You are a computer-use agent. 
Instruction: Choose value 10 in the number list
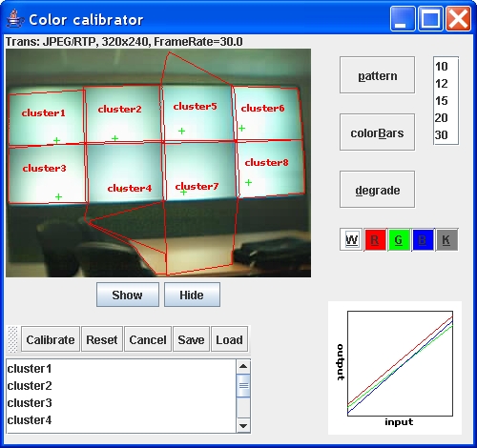pos(446,67)
